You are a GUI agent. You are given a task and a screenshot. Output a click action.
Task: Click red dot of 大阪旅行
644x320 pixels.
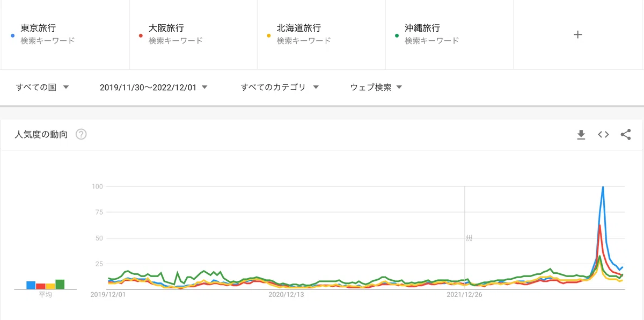coord(141,35)
